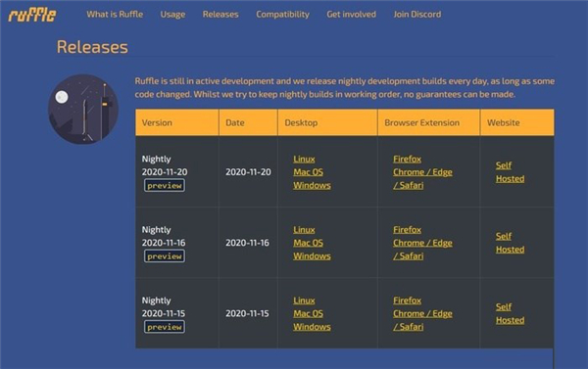Click the preview badge for Nightly 2020-11-16
The height and width of the screenshot is (369, 588).
click(x=165, y=256)
